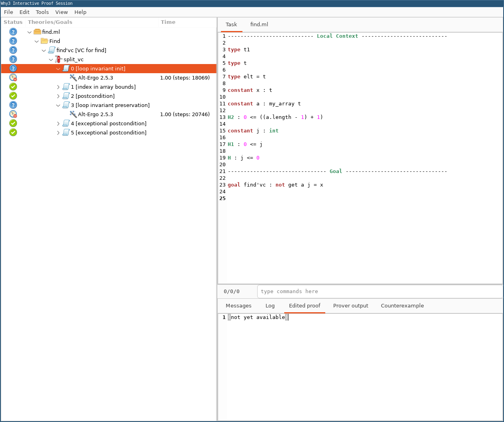The height and width of the screenshot is (422, 504).
Task: Click the unknown status icon for loop invariant preservation
Action: tap(13, 105)
